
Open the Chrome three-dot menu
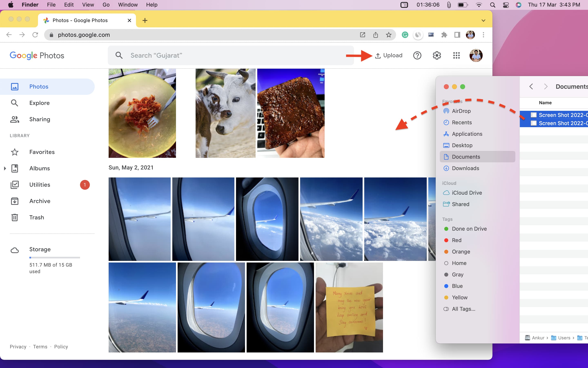point(483,35)
